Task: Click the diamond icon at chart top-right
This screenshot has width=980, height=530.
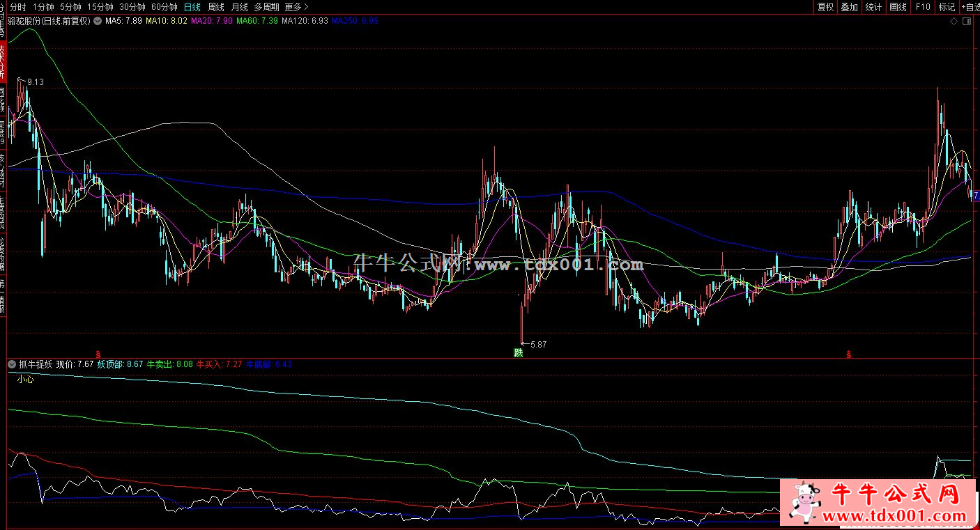Action: click(954, 22)
